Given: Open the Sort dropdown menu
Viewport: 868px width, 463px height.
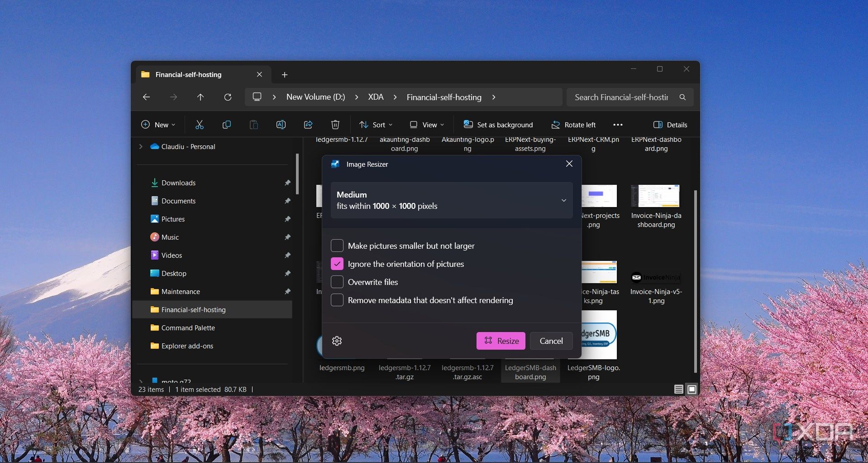Looking at the screenshot, I should pyautogui.click(x=376, y=125).
